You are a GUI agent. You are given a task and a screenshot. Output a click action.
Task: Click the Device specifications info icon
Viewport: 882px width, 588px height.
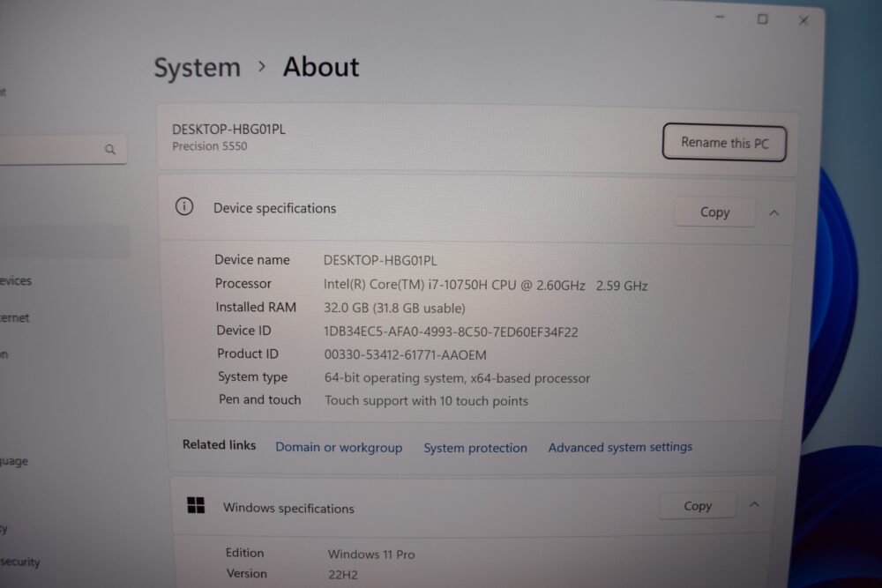click(184, 206)
